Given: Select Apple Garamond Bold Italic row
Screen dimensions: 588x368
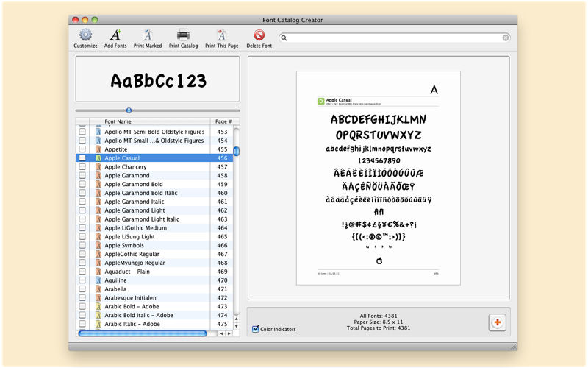Looking at the screenshot, I should pos(154,193).
